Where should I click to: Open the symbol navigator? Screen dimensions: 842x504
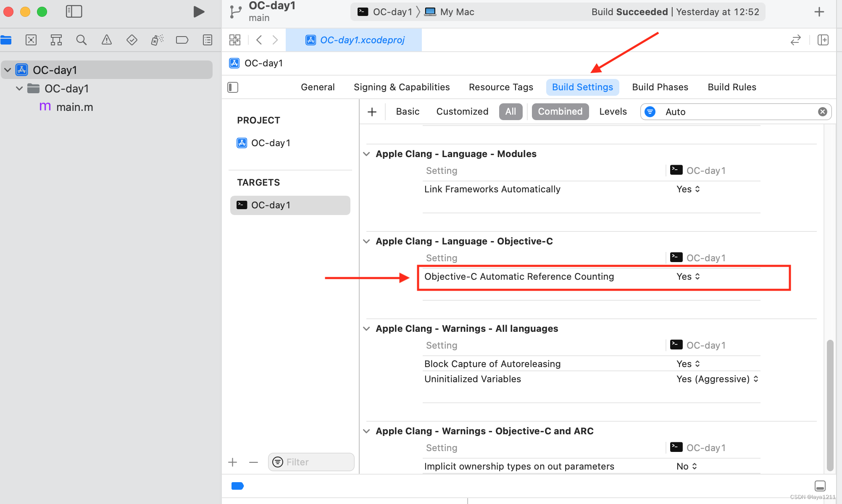pos(56,40)
